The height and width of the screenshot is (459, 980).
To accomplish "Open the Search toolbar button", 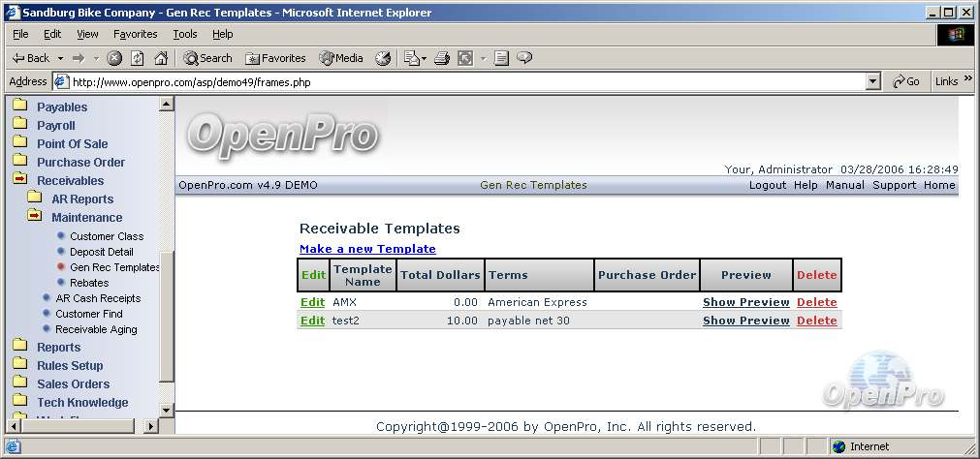I will (x=207, y=58).
